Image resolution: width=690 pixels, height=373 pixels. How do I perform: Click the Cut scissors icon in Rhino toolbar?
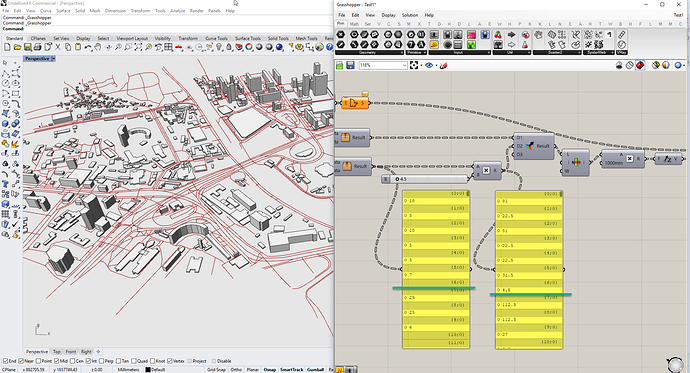58,47
